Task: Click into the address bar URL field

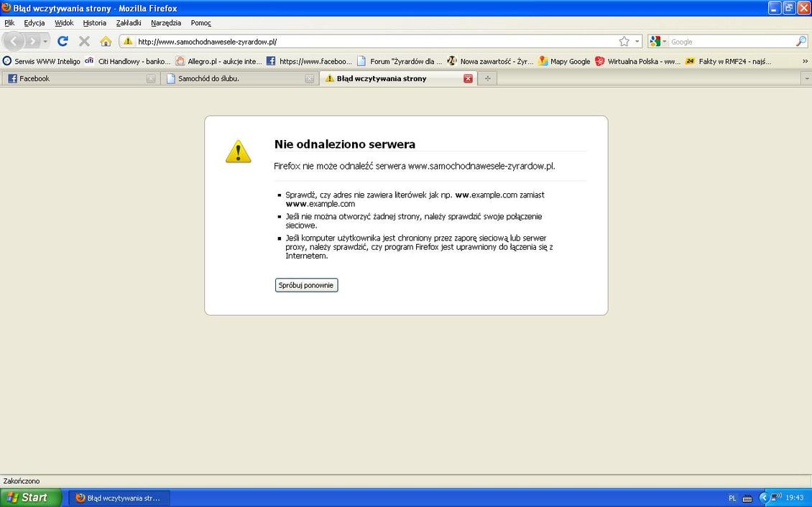Action: 374,42
